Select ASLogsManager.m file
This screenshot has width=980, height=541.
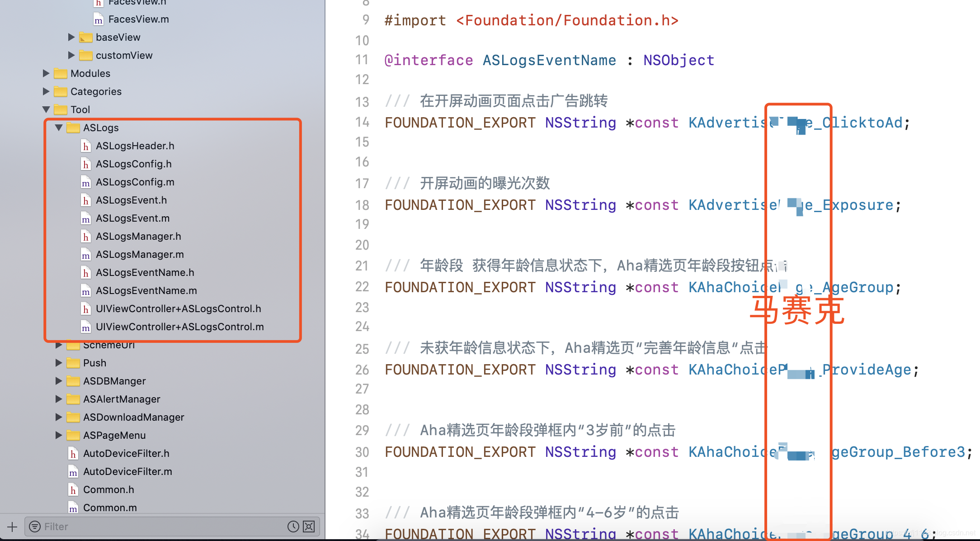point(139,254)
